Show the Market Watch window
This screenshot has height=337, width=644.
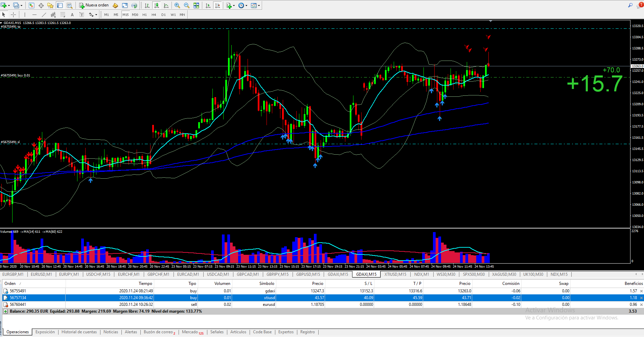click(31, 5)
